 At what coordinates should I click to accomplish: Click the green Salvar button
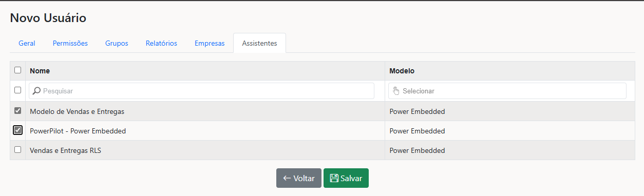point(346,178)
